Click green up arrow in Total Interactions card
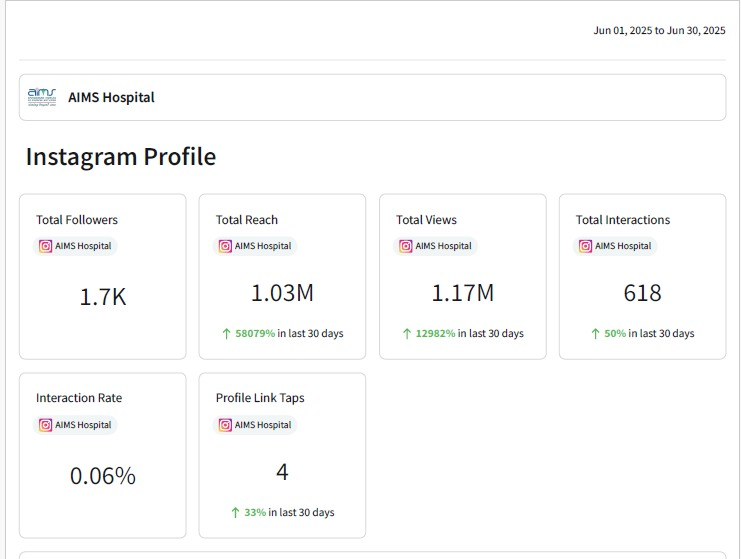This screenshot has width=741, height=559. (595, 334)
